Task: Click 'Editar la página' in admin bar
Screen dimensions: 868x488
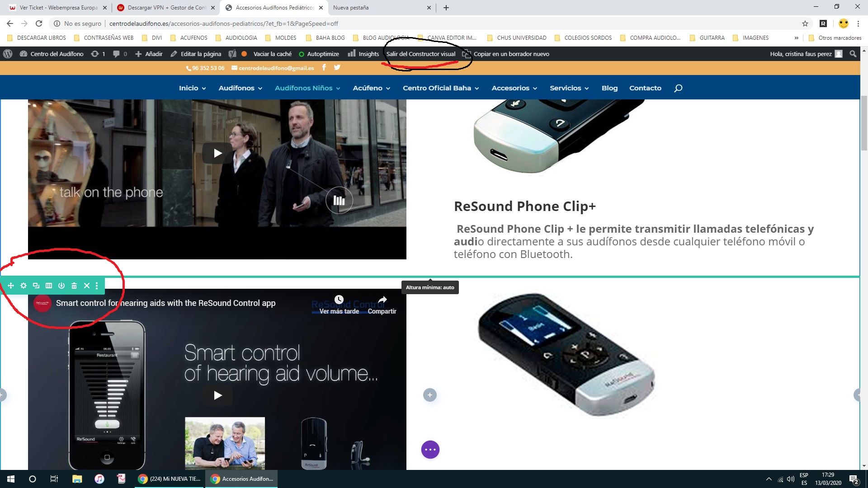Action: [x=196, y=54]
